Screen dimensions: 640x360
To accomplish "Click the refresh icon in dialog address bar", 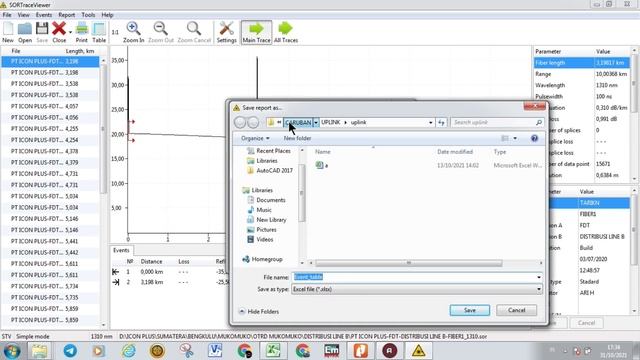I will click(441, 122).
